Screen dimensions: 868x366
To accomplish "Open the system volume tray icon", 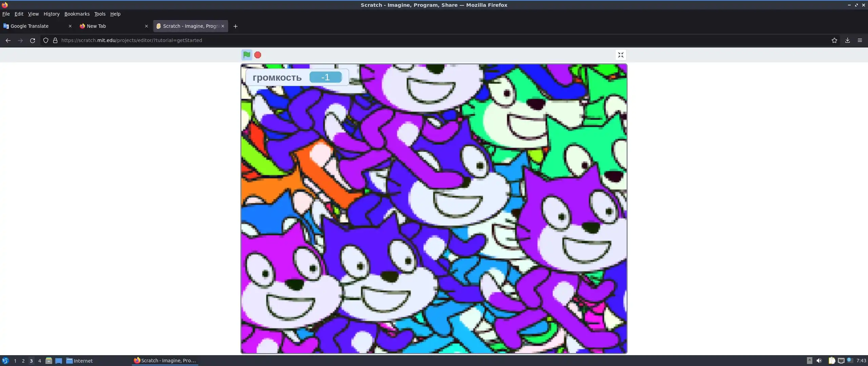I will 819,361.
